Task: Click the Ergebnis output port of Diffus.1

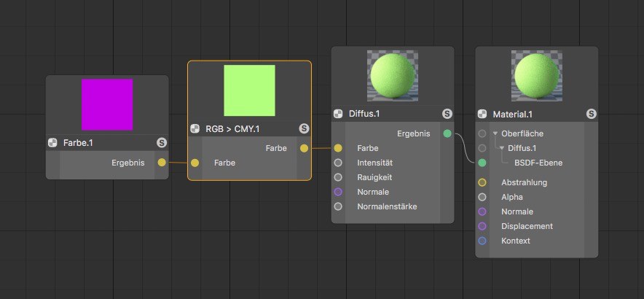Action: (x=447, y=133)
